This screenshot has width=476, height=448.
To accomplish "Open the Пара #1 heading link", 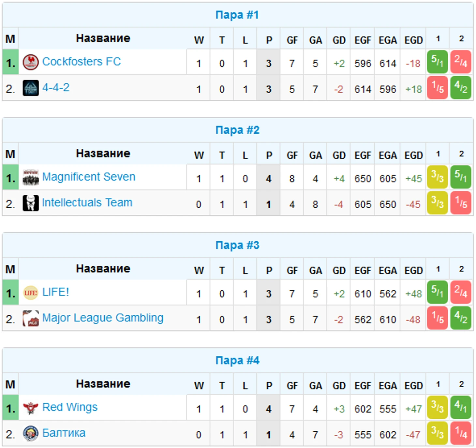I will [x=237, y=15].
